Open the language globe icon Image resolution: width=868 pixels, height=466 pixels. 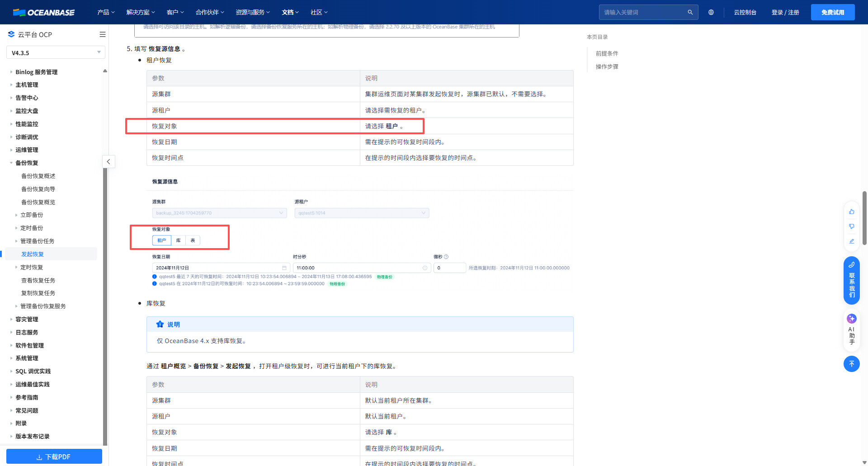click(711, 12)
